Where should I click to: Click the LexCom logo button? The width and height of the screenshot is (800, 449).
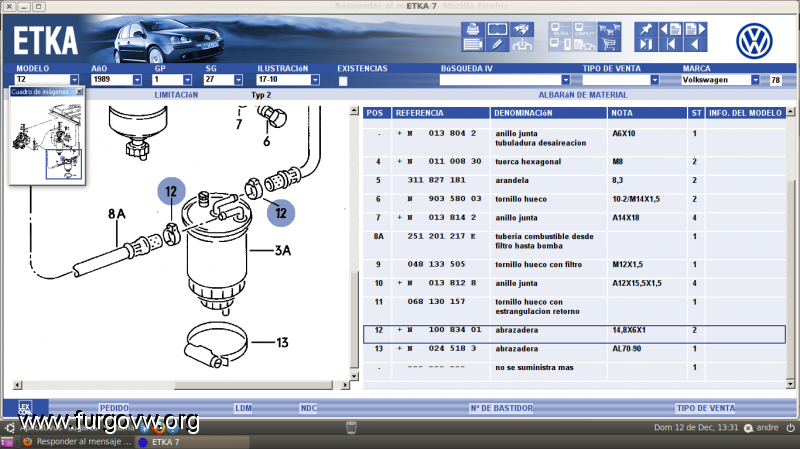[25, 409]
